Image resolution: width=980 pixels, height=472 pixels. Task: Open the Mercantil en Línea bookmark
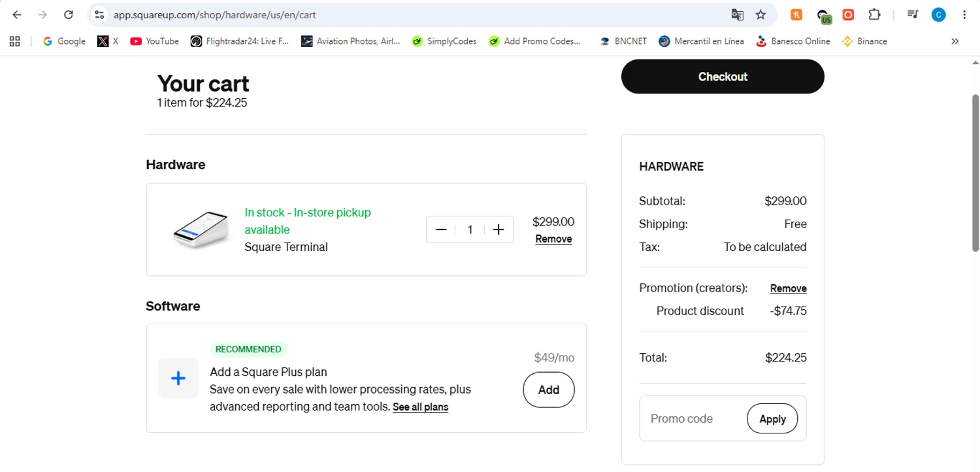tap(701, 41)
